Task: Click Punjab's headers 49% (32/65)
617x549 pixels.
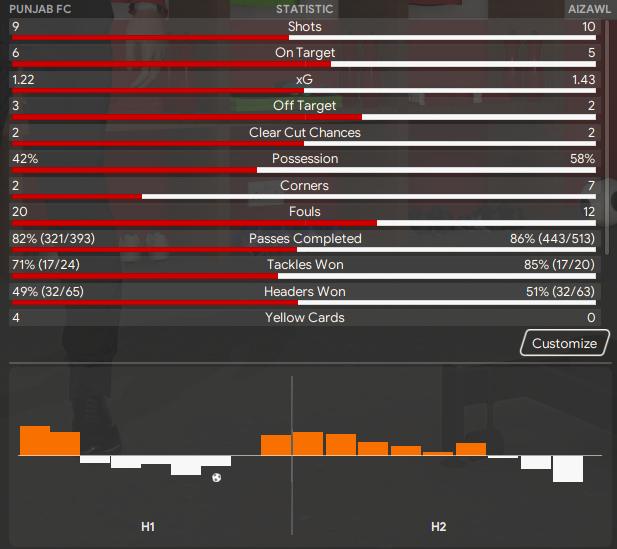Action: click(48, 292)
